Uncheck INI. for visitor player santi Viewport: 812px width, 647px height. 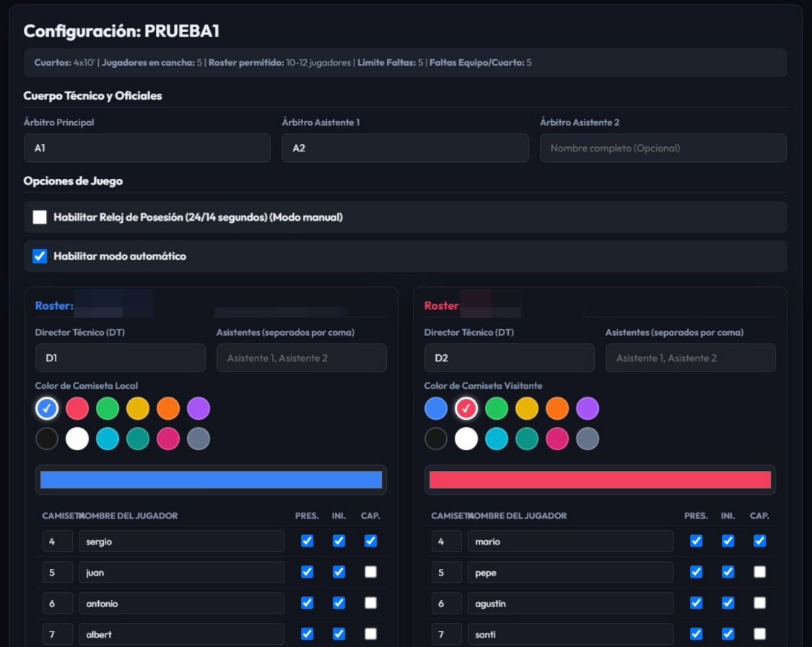click(728, 633)
